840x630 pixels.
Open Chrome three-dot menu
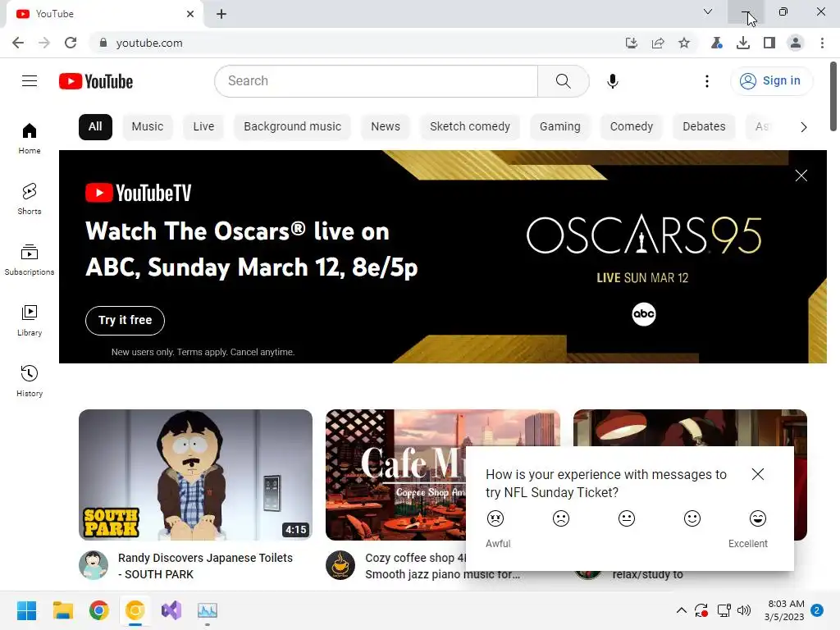(822, 43)
